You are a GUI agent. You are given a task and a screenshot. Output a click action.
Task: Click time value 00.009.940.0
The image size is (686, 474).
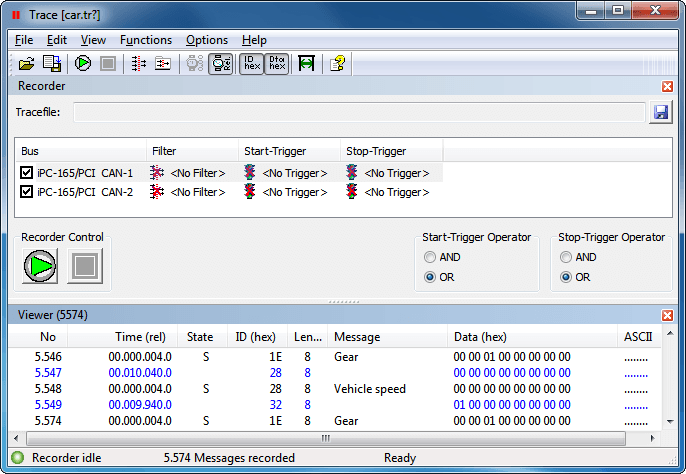pos(140,405)
